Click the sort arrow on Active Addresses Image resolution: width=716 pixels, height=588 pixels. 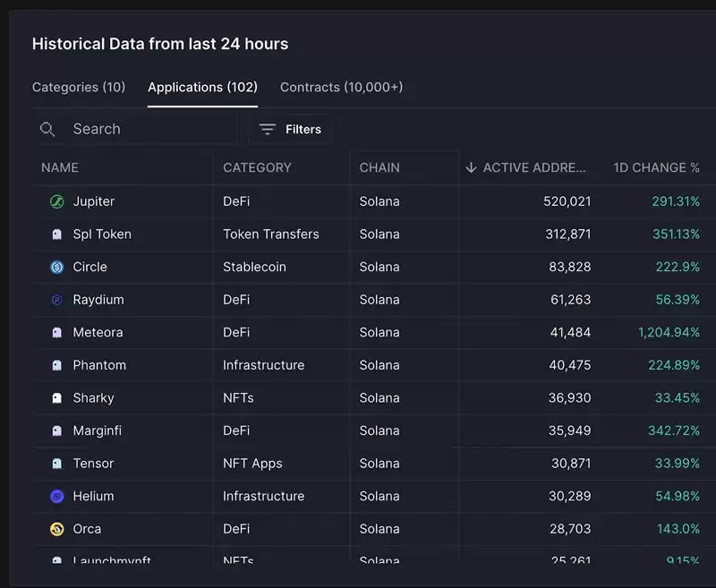472,167
